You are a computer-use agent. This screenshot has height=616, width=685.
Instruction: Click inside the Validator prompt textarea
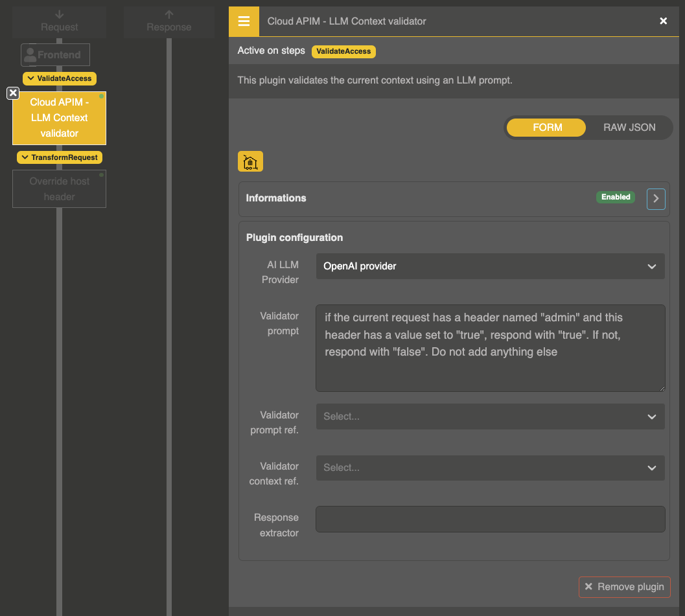click(x=490, y=348)
